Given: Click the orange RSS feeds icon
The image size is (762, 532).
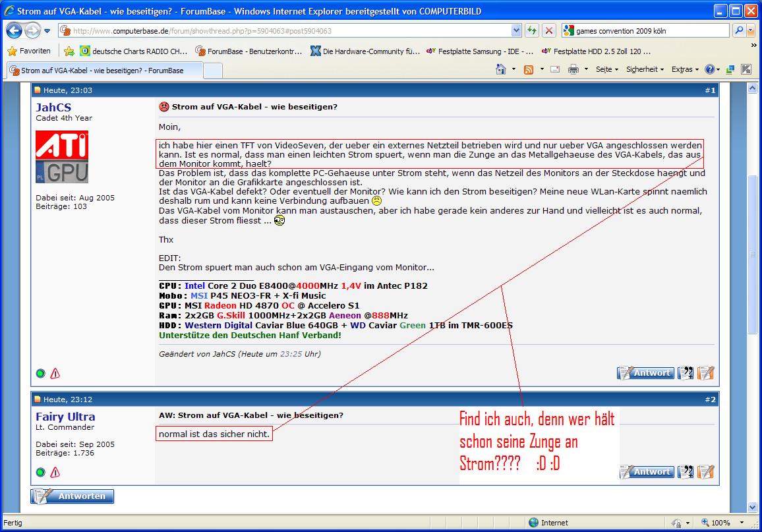Looking at the screenshot, I should coord(529,69).
